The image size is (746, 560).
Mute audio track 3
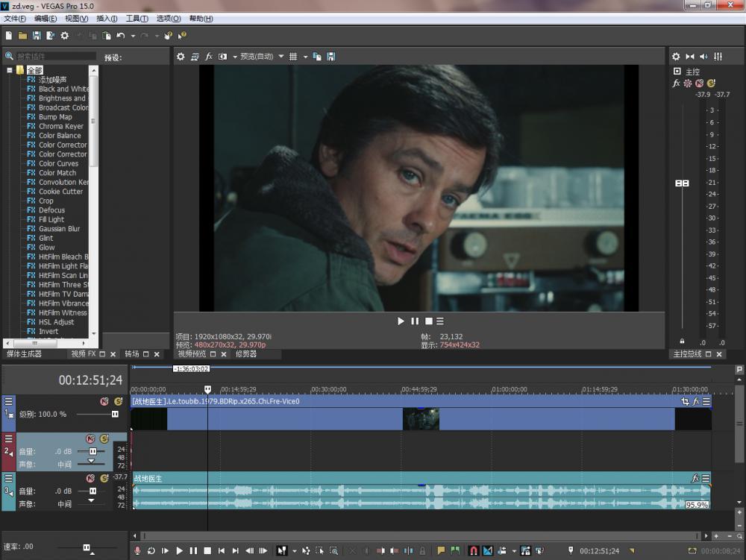pyautogui.click(x=90, y=478)
